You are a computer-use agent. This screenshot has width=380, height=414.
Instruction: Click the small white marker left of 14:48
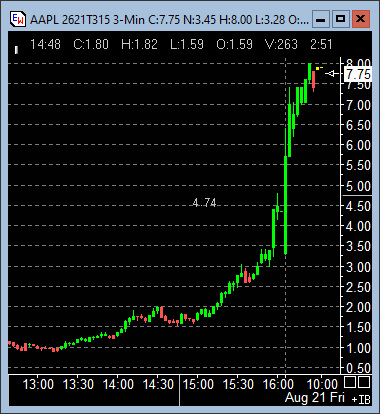click(16, 50)
